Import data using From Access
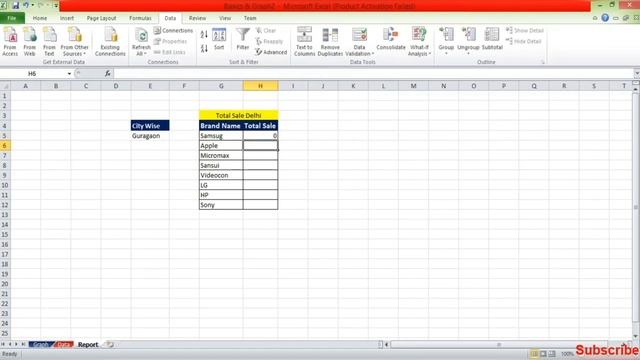640x360 pixels. (10, 41)
